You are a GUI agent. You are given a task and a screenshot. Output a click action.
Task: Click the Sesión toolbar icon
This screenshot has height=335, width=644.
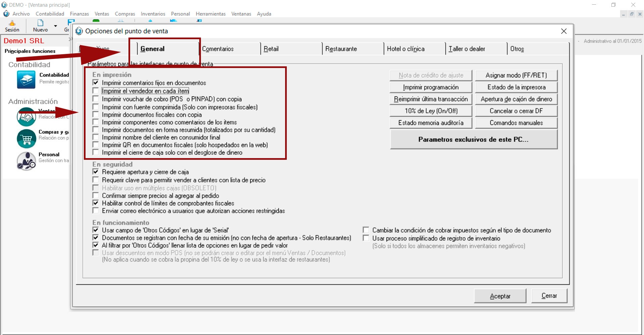(12, 23)
